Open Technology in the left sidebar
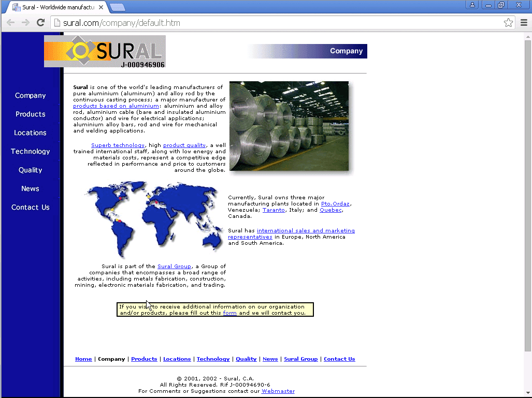Image resolution: width=532 pixels, height=398 pixels. (30, 152)
